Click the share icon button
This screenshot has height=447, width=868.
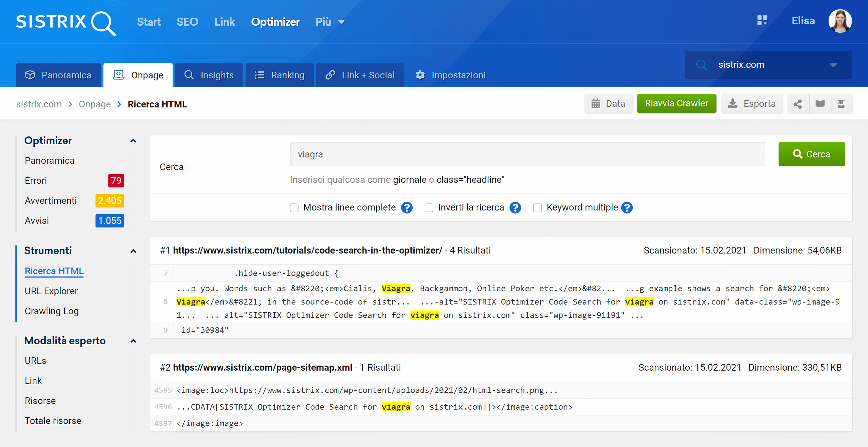[798, 104]
